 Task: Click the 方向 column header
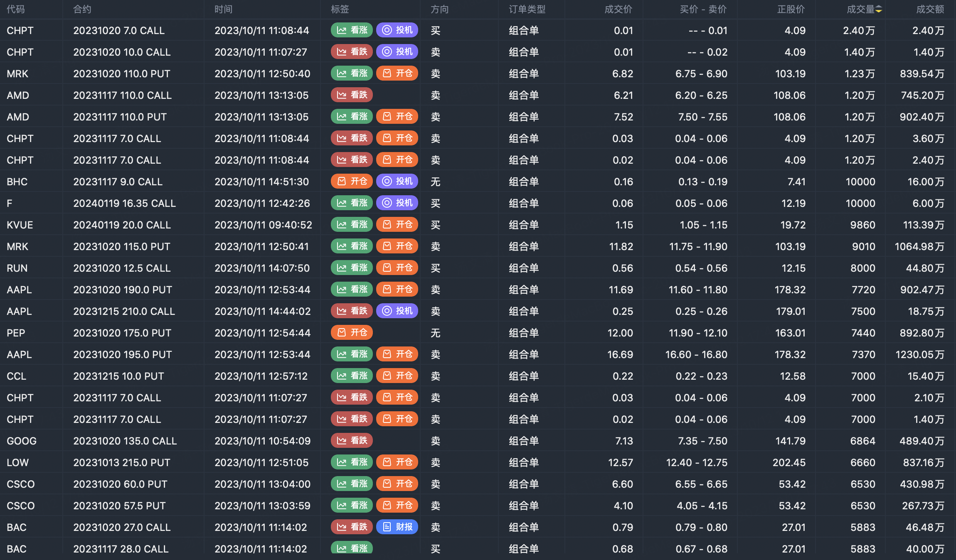[x=440, y=10]
